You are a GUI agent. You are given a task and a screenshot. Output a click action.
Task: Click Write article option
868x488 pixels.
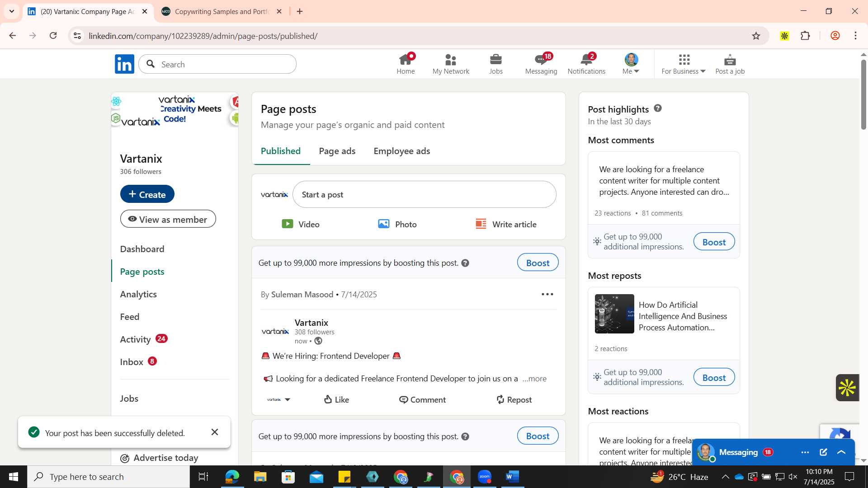point(506,224)
